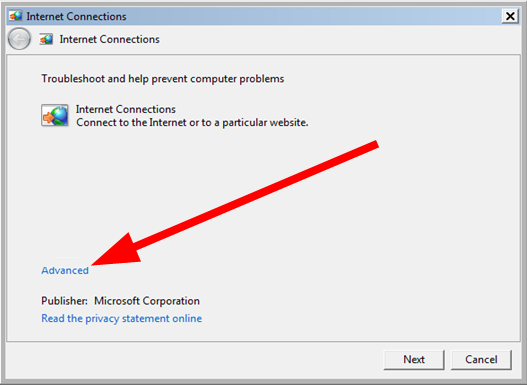
Task: Click the word privacy in the statement link
Action: [102, 318]
